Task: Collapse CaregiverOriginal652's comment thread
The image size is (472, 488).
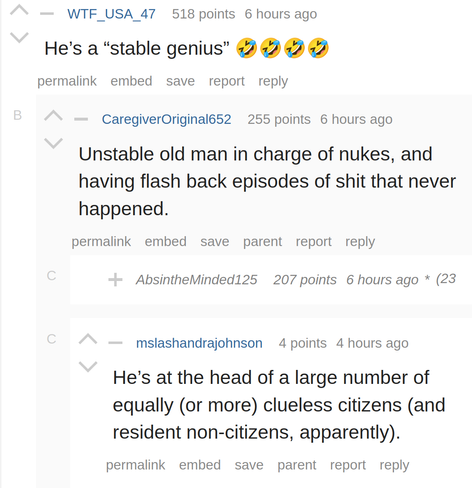Action: click(81, 119)
